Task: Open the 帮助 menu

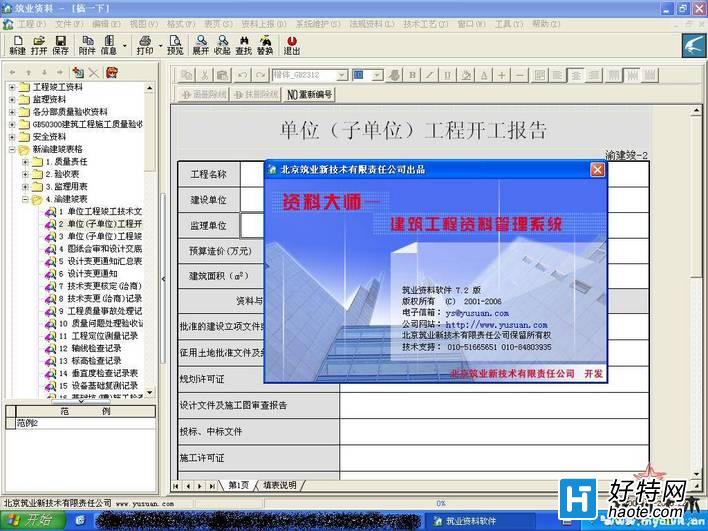Action: 546,23
